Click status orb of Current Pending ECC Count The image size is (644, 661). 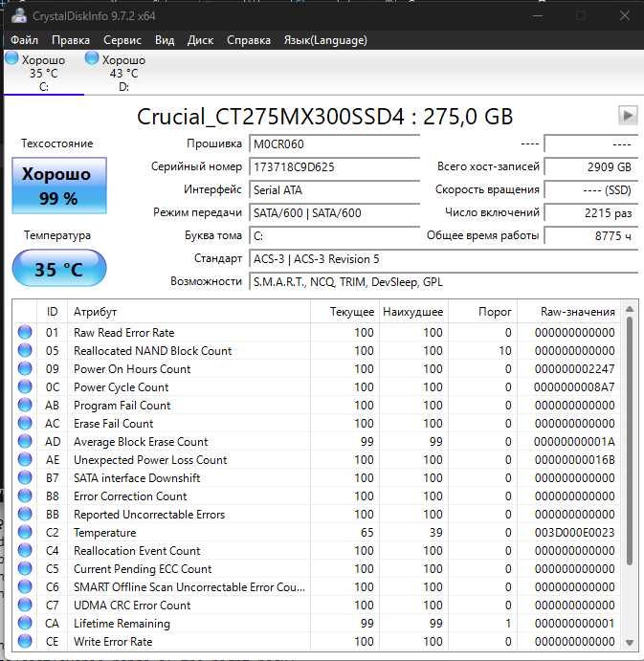click(25, 568)
